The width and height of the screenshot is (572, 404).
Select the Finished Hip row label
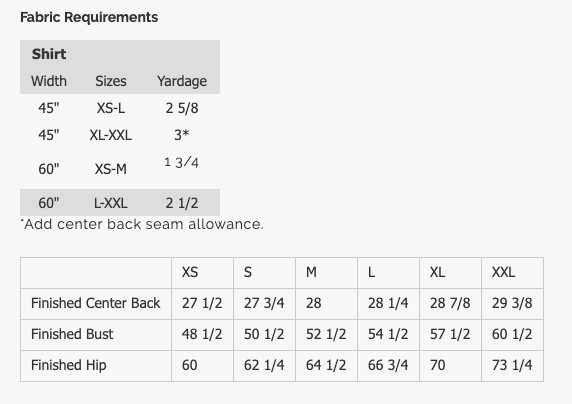coord(69,365)
